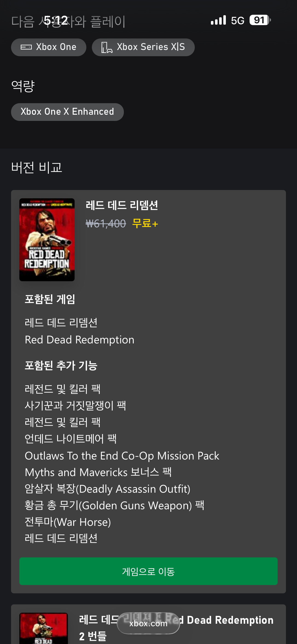The width and height of the screenshot is (297, 644).
Task: Select the Xbox Series X|S platform chip
Action: 143,47
